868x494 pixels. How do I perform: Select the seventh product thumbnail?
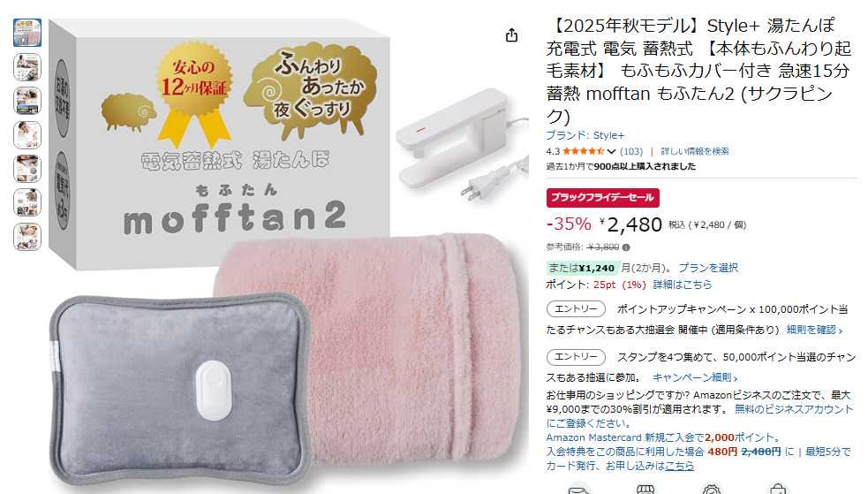click(27, 237)
